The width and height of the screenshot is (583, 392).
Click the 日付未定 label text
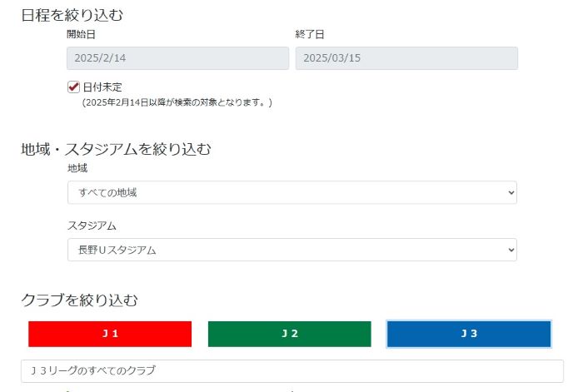[x=102, y=87]
